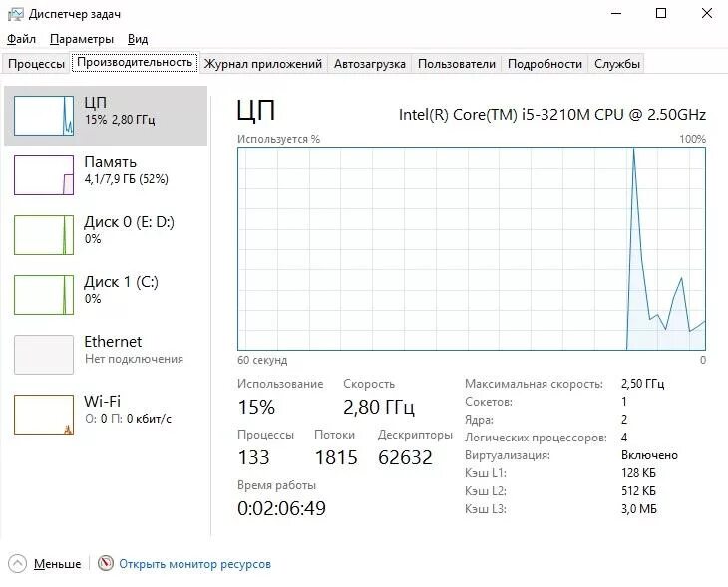Click the Логических процессоров label
Screen dimensions: 728x587
coord(536,439)
